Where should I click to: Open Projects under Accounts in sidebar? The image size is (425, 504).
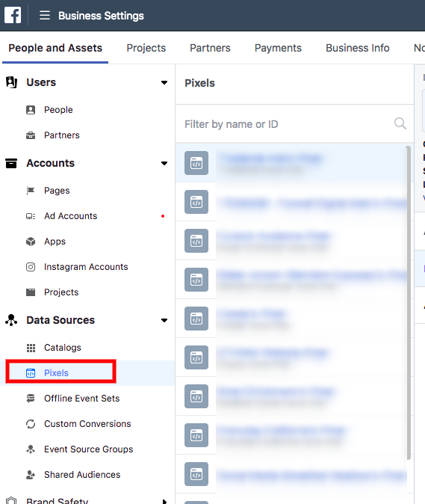click(61, 292)
